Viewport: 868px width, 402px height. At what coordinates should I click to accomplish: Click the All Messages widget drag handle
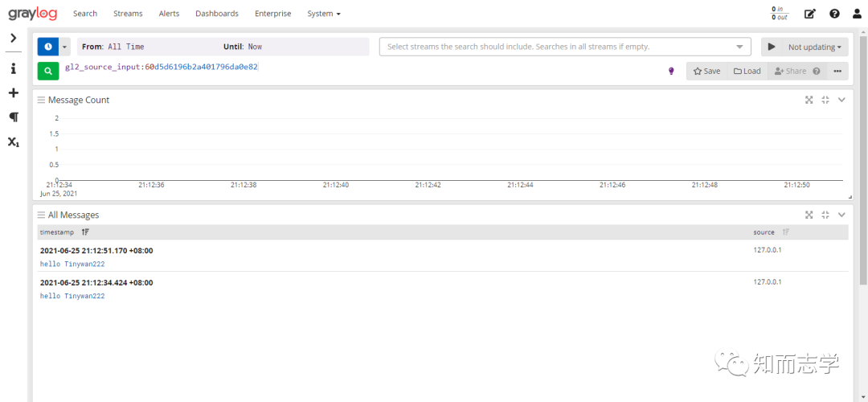coord(41,215)
